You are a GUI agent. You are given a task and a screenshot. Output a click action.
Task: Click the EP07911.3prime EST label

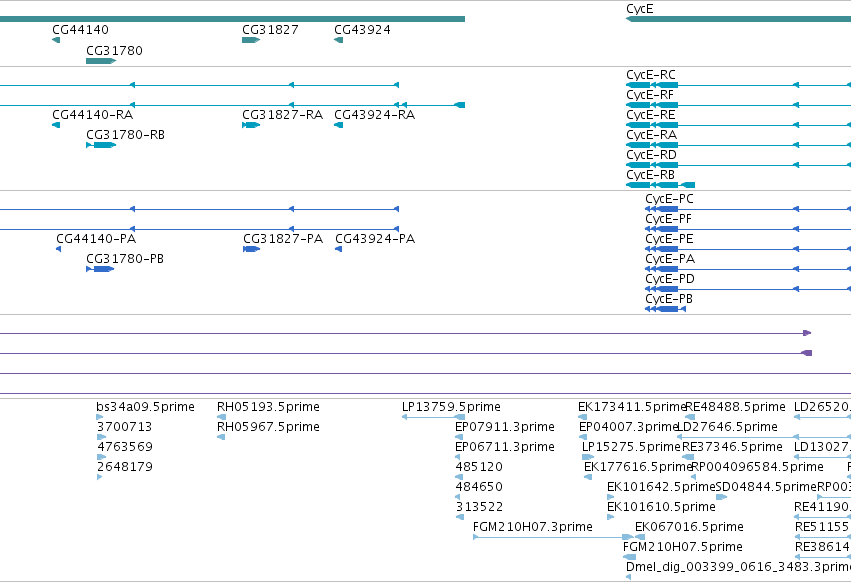pyautogui.click(x=505, y=427)
